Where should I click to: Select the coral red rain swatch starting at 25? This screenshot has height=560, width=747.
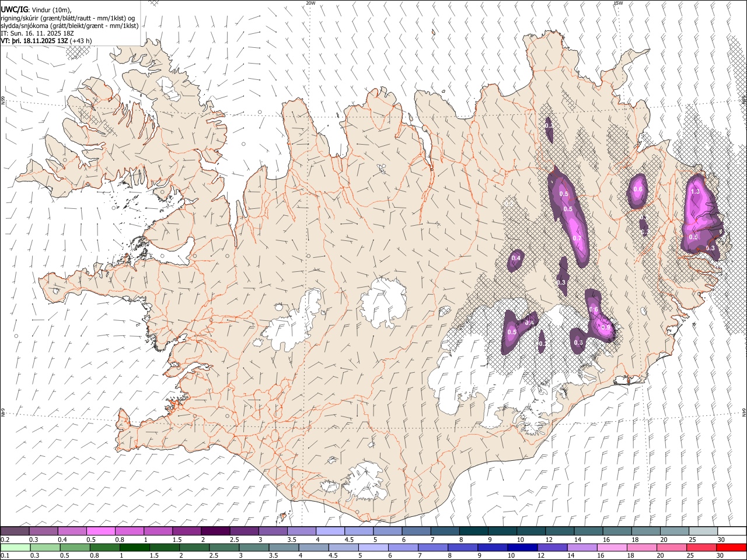point(701,547)
